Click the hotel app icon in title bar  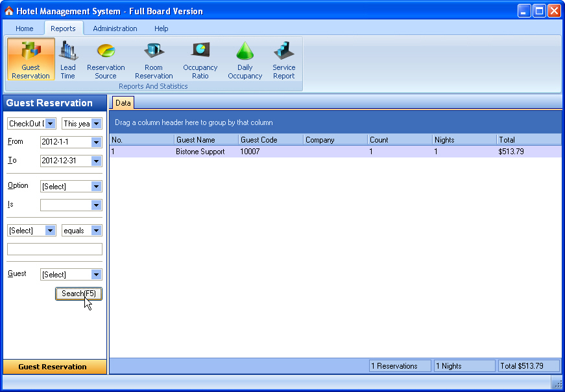[9, 11]
